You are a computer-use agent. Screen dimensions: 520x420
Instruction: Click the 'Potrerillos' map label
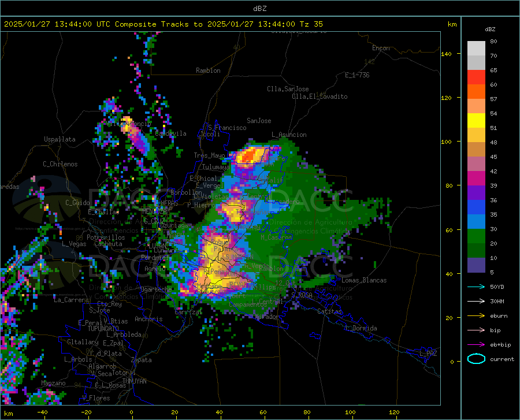(106, 237)
